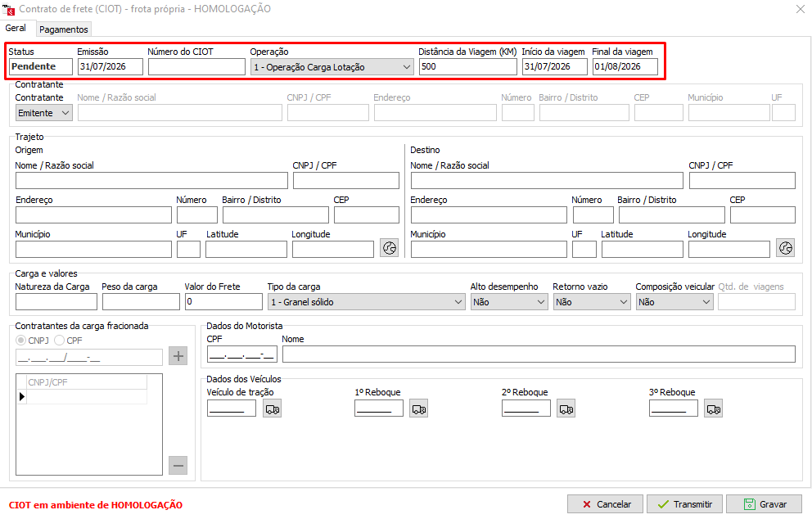Viewport: 812px width, 519px height.
Task: Click the Final da viagem date field
Action: pos(625,66)
